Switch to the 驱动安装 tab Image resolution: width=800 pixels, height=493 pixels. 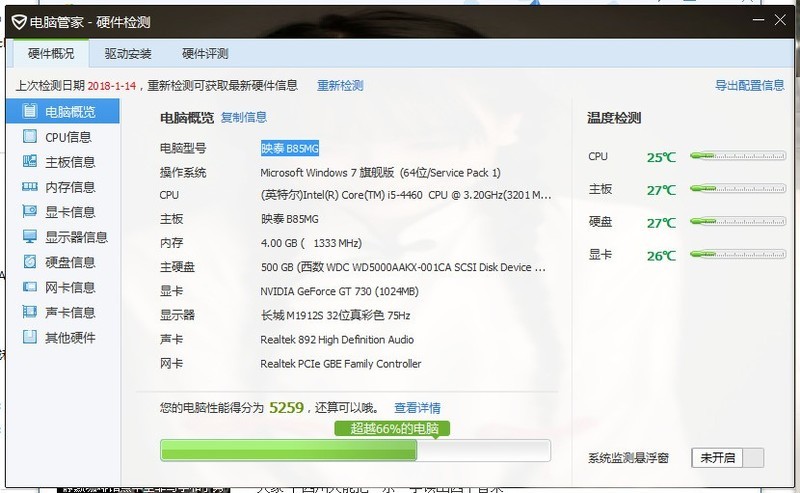(128, 53)
